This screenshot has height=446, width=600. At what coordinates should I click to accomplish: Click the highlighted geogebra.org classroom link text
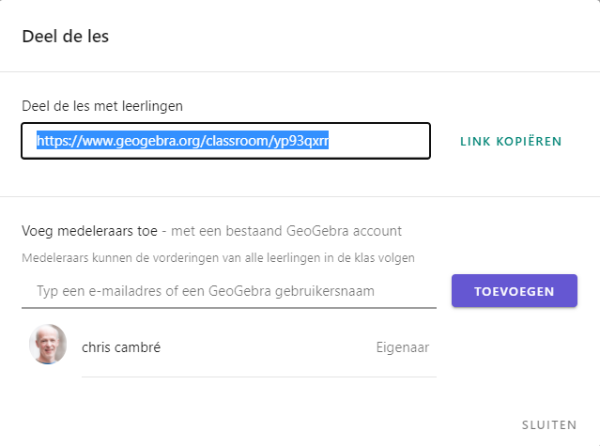[183, 140]
